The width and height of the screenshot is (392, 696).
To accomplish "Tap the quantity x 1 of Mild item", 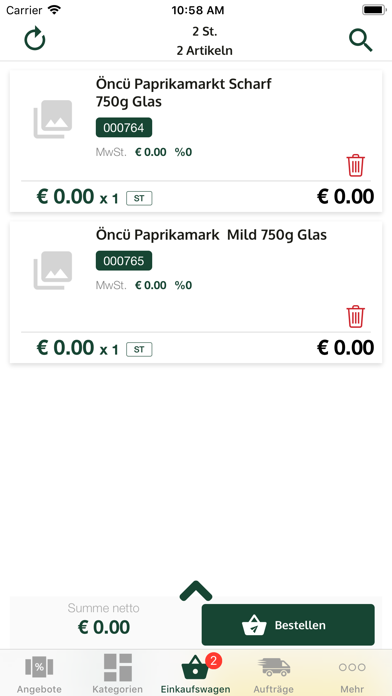I will pos(109,350).
